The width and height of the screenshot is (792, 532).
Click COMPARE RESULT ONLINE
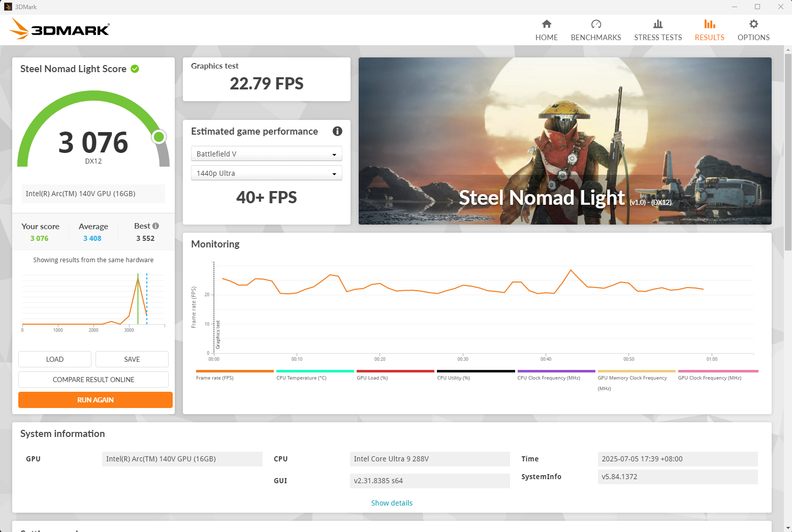pos(93,380)
